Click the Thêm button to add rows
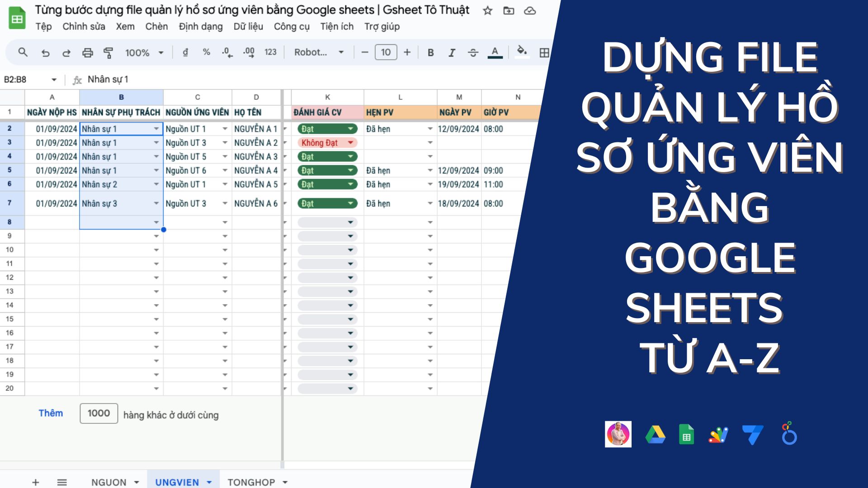 51,413
